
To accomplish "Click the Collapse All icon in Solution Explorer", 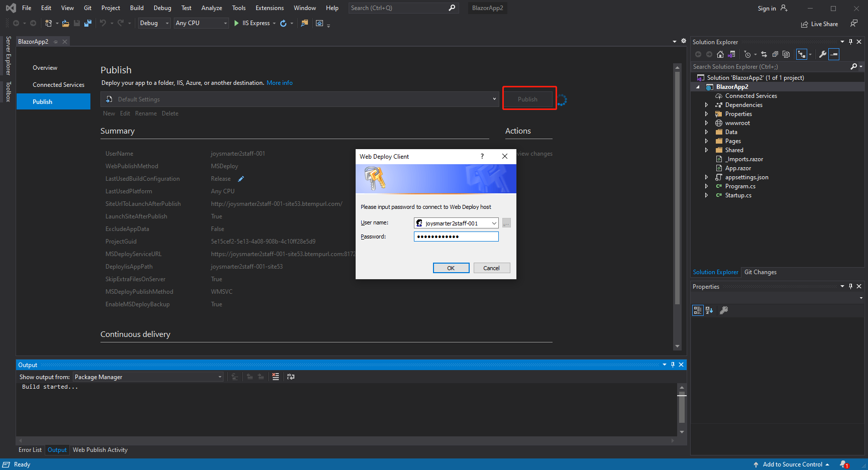I will pyautogui.click(x=775, y=54).
